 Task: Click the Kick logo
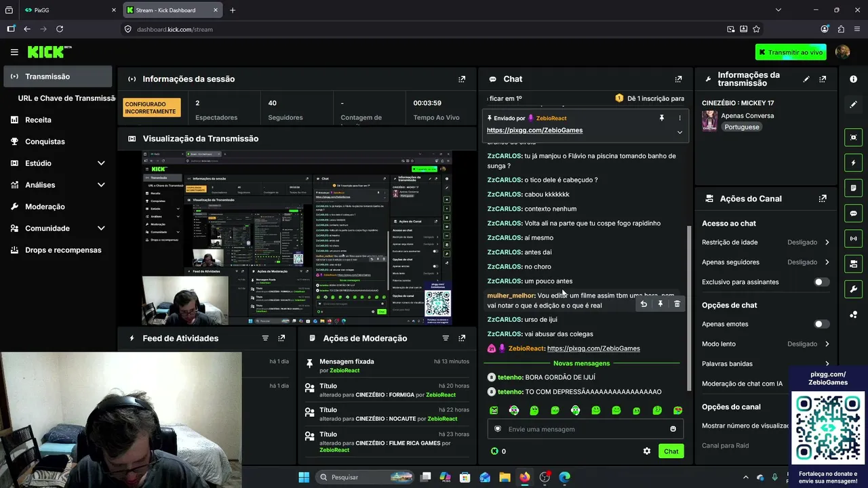[49, 52]
